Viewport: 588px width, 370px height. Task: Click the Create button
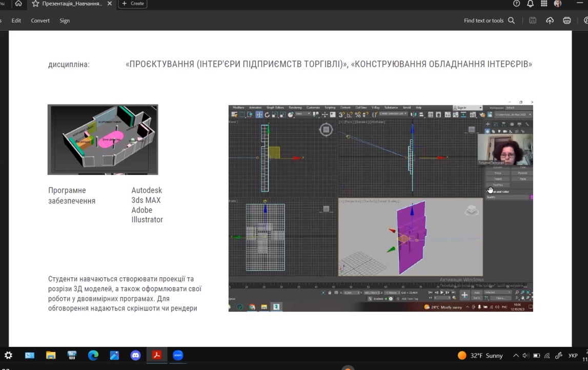[133, 4]
